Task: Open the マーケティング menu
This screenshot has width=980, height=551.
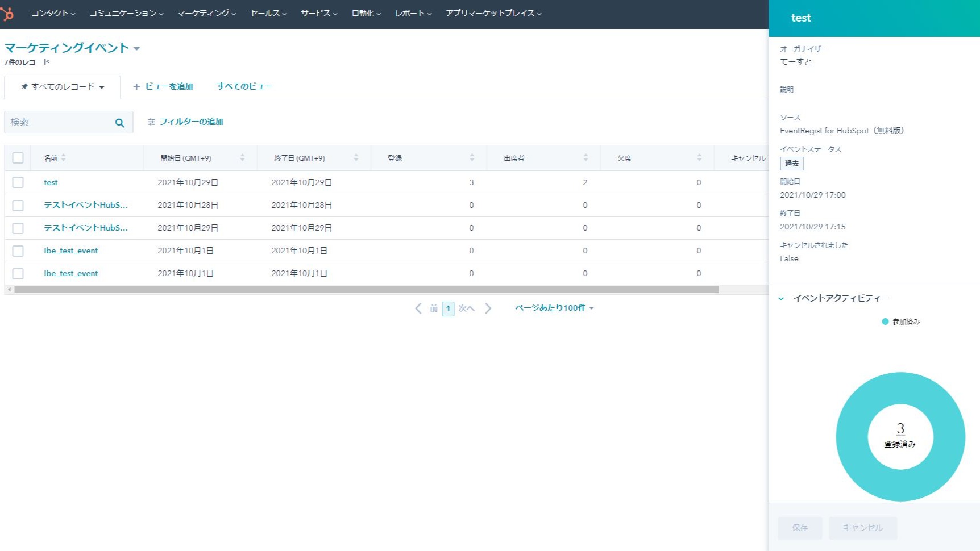Action: (206, 14)
